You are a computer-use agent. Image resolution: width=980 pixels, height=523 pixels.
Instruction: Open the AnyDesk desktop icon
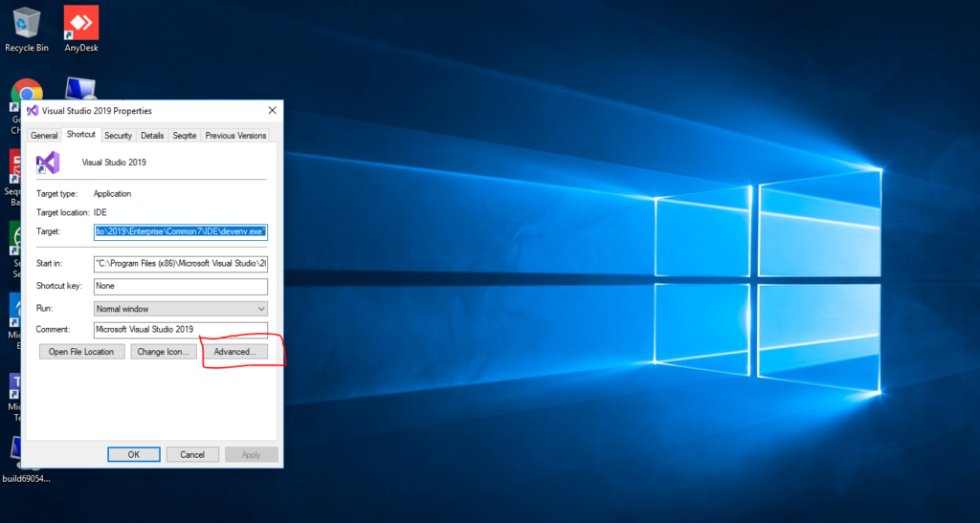[81, 29]
